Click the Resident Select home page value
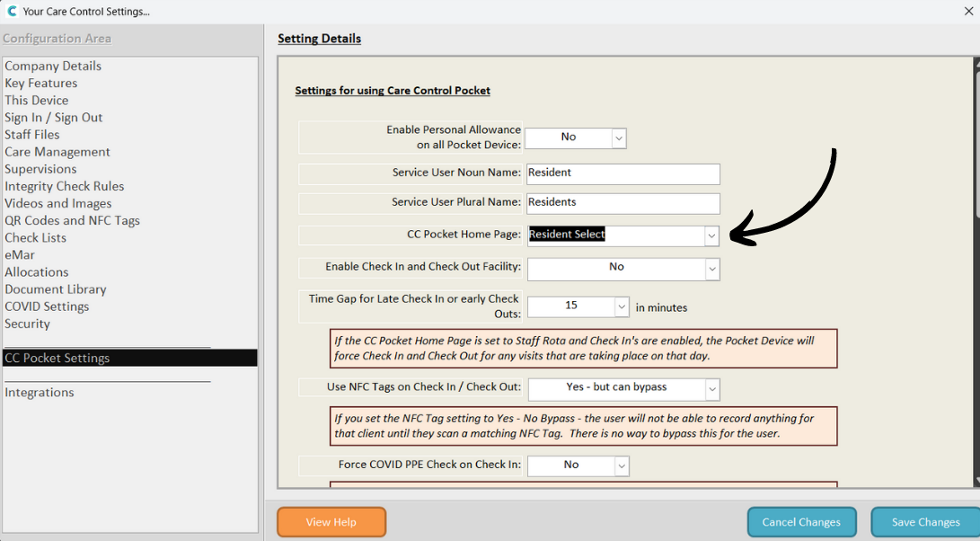The width and height of the screenshot is (980, 541). pos(567,234)
